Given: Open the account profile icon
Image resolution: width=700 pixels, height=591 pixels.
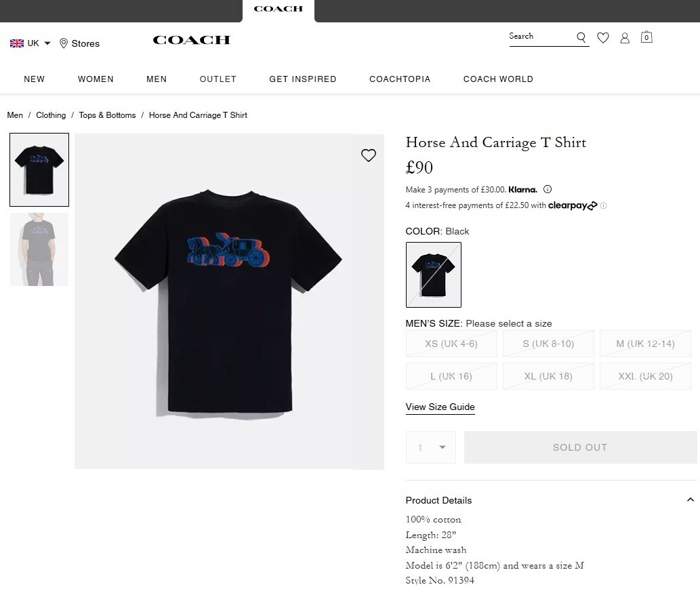Looking at the screenshot, I should 625,38.
